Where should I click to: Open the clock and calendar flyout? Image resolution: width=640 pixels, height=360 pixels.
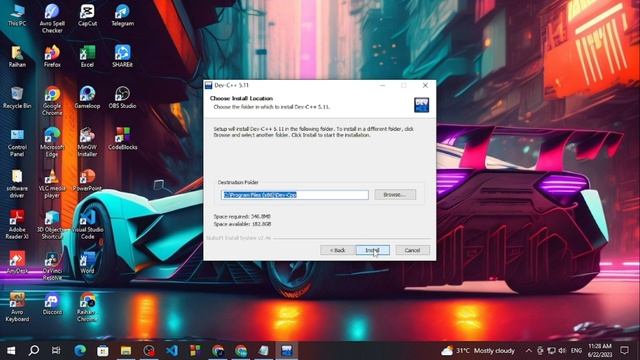[600, 351]
